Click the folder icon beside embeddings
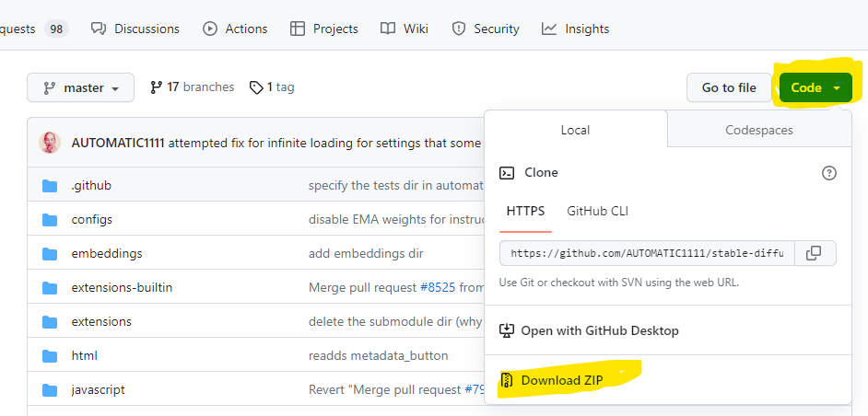This screenshot has height=416, width=868. pos(50,254)
